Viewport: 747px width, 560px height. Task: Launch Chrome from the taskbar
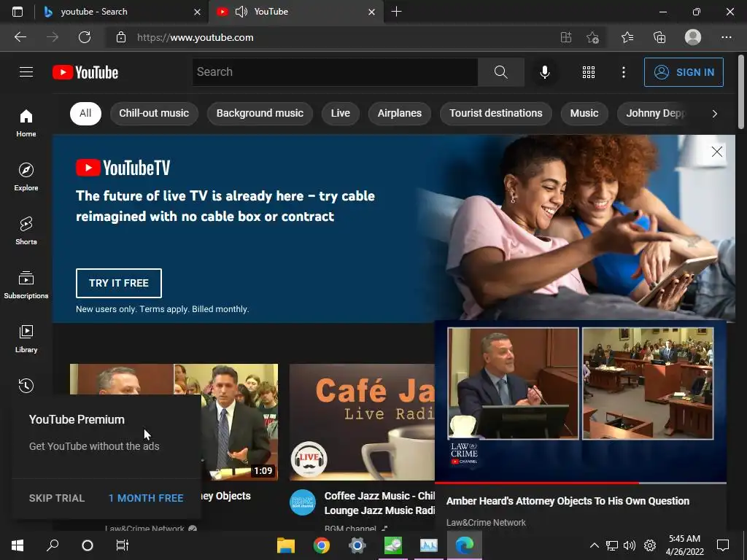pos(322,545)
